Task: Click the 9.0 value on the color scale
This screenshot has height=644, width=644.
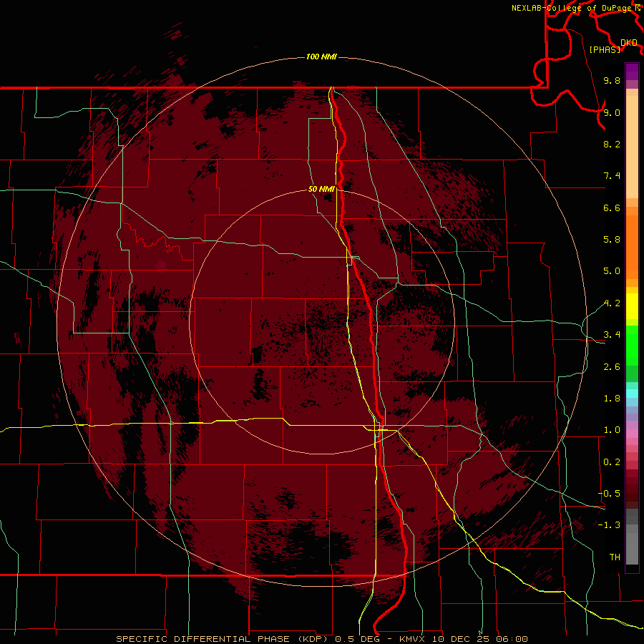Action: [612, 112]
